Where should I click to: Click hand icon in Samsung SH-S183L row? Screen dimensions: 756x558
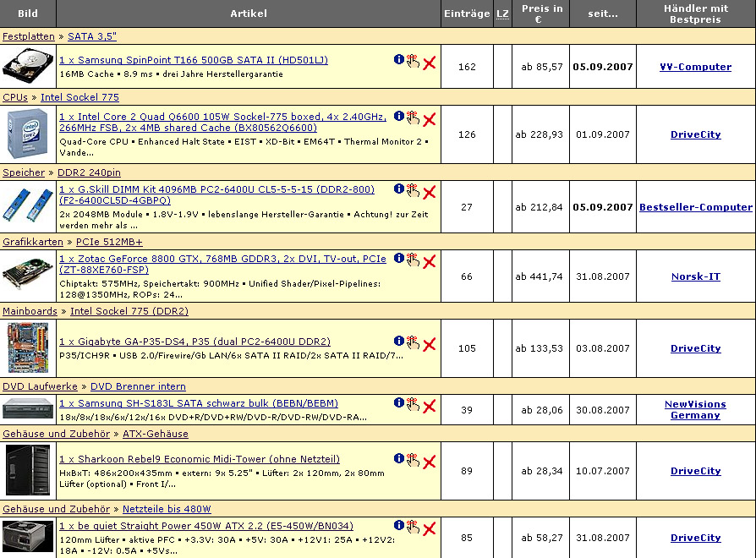click(x=413, y=404)
